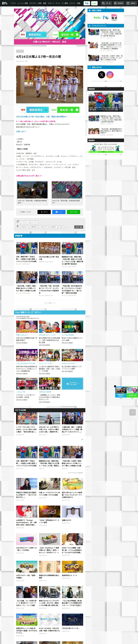Select the 有吉弘行 person tag
Screen dimensions: 138x644
tap(24, 227)
